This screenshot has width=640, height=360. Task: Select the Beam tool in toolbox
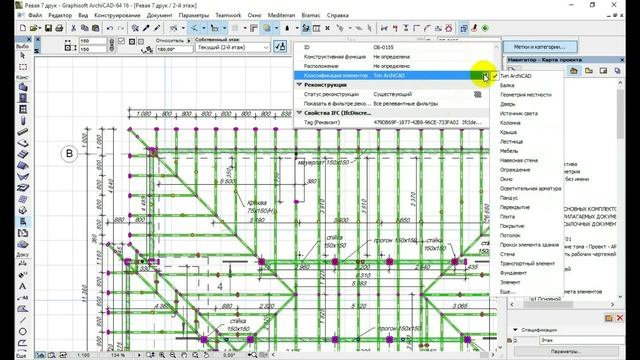coord(23,132)
